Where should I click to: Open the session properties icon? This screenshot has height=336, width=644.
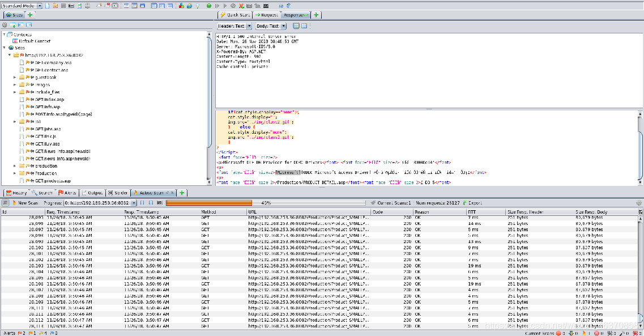[79, 6]
